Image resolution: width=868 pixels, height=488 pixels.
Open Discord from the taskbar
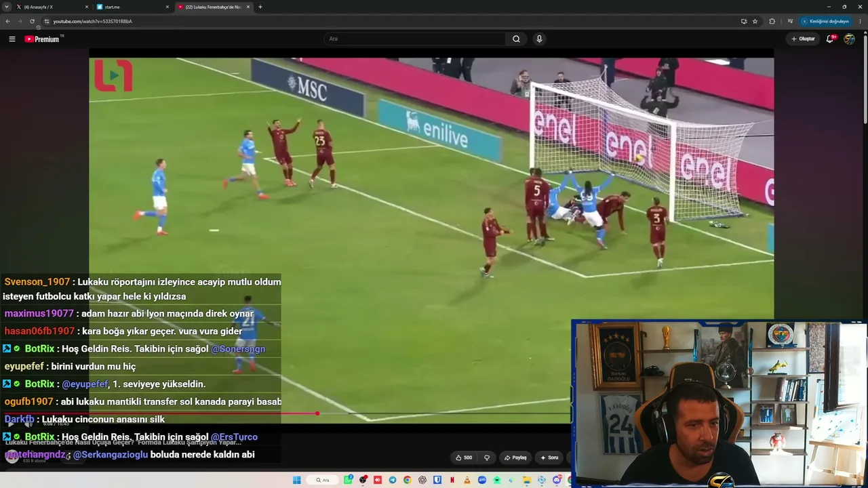click(557, 480)
